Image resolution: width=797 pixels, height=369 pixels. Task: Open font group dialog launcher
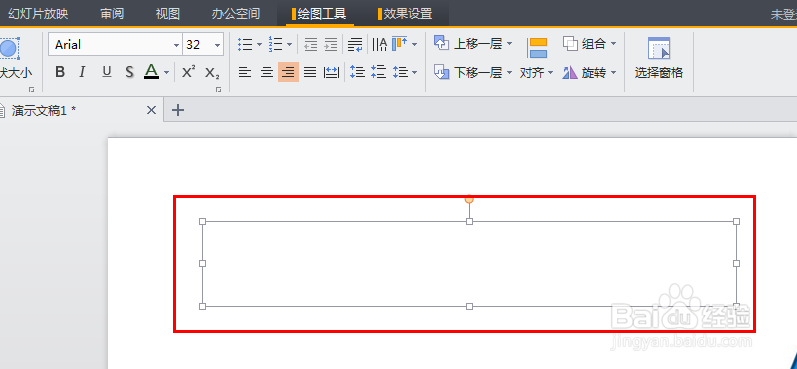click(219, 89)
